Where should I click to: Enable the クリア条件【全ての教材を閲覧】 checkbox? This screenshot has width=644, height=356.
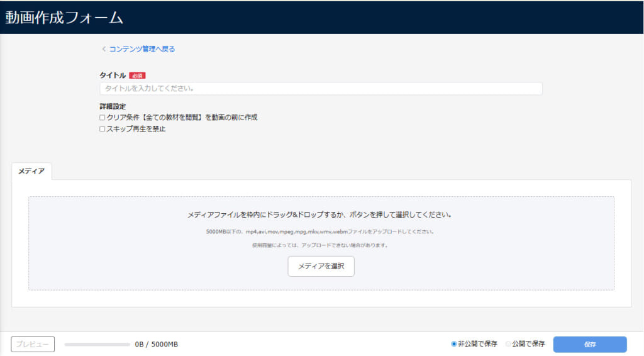103,118
